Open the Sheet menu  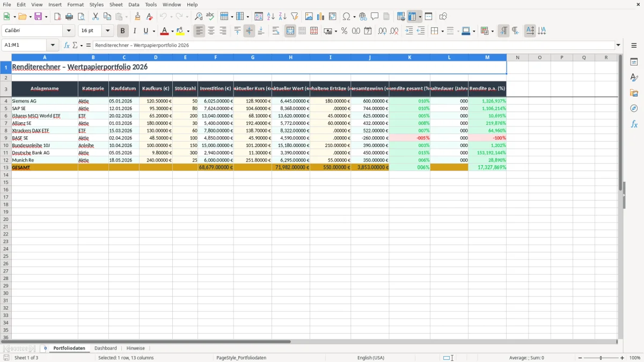click(x=116, y=4)
